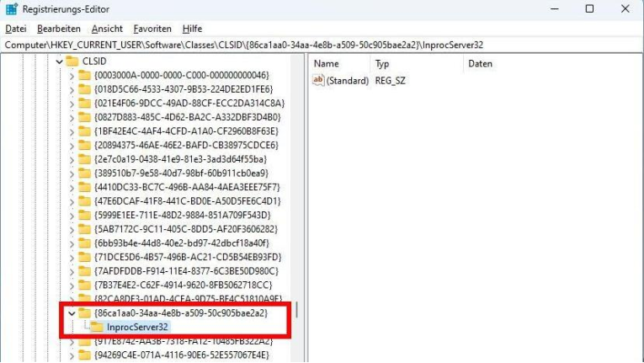Expand key {47E6DCAF-41F8-441C-BD0E-A50D5FE6C4D1}
644x363 pixels.
[72, 202]
